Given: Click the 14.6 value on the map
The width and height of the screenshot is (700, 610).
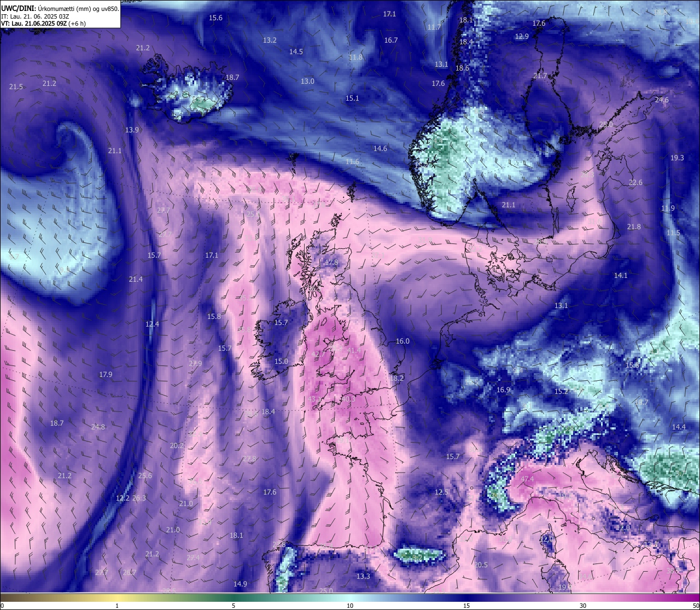Looking at the screenshot, I should click(x=380, y=149).
